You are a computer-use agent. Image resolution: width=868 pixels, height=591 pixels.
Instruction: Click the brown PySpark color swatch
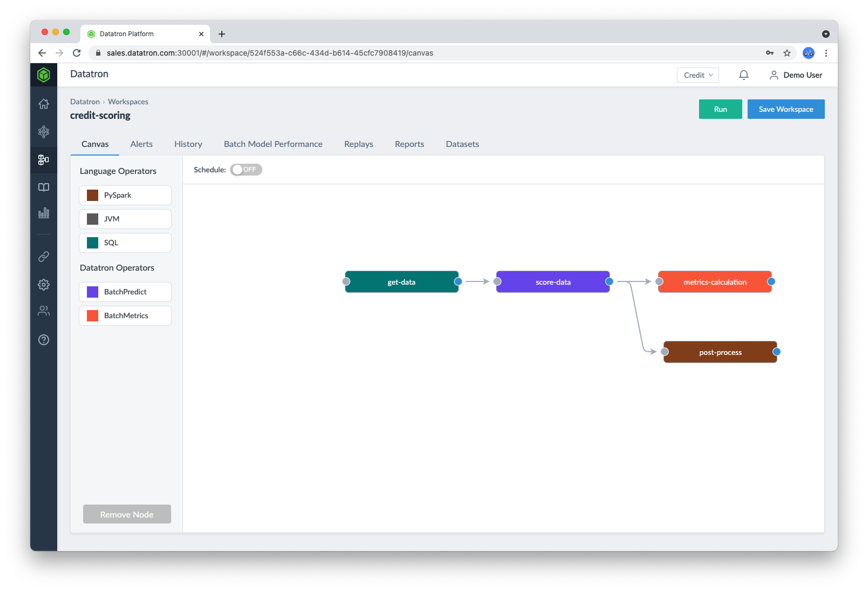pyautogui.click(x=93, y=195)
